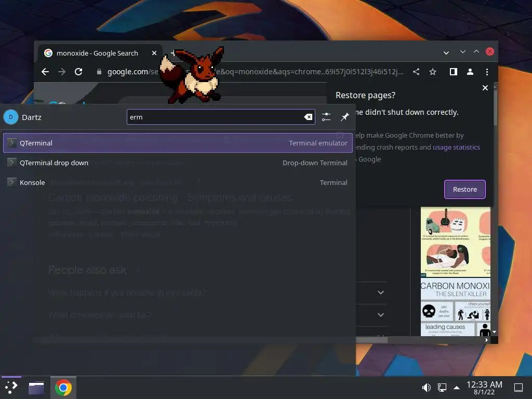Click the QTerminal icon in results
Viewport: 532px width, 399px height.
pyautogui.click(x=12, y=143)
